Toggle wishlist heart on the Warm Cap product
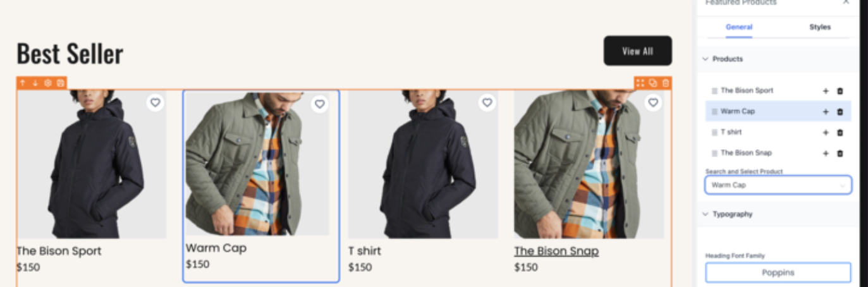The height and width of the screenshot is (287, 868). click(320, 104)
